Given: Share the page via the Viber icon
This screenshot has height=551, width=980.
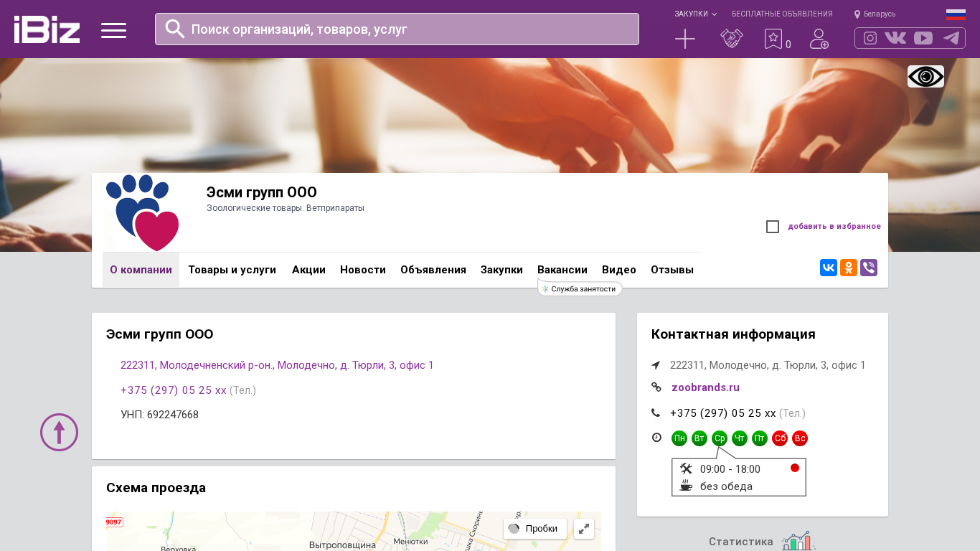Looking at the screenshot, I should click(x=869, y=268).
